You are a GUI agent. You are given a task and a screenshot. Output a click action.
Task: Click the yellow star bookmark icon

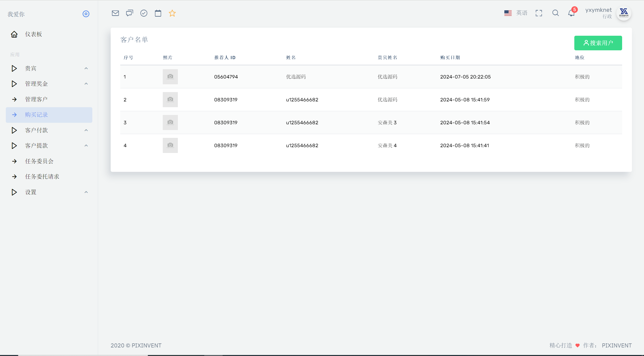(x=172, y=13)
